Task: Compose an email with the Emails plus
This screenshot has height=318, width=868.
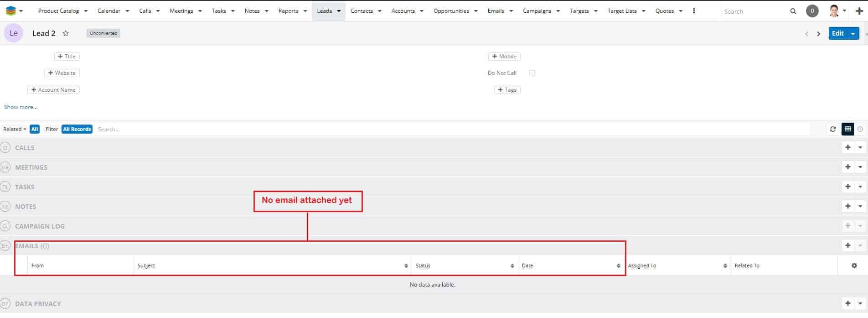Action: 847,245
